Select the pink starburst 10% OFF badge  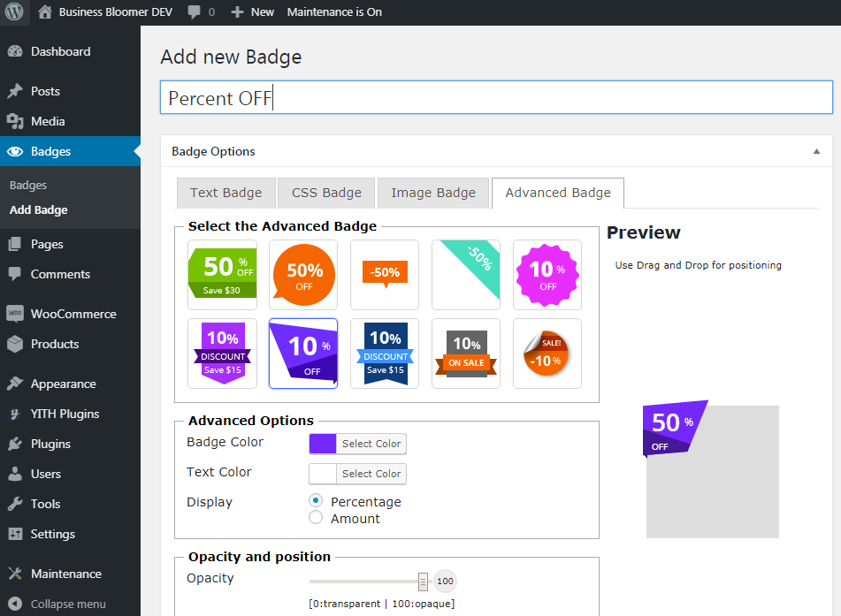(x=547, y=274)
